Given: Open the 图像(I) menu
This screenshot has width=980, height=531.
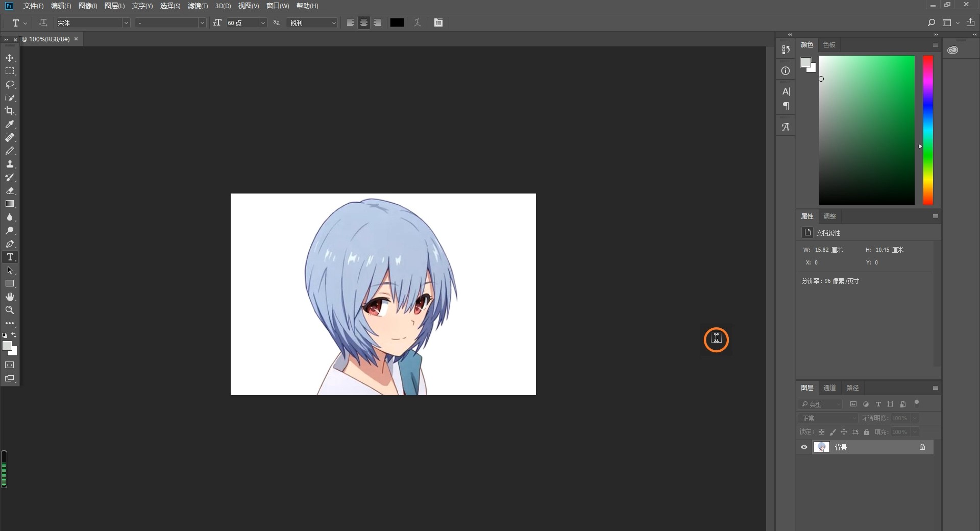Looking at the screenshot, I should pyautogui.click(x=88, y=6).
